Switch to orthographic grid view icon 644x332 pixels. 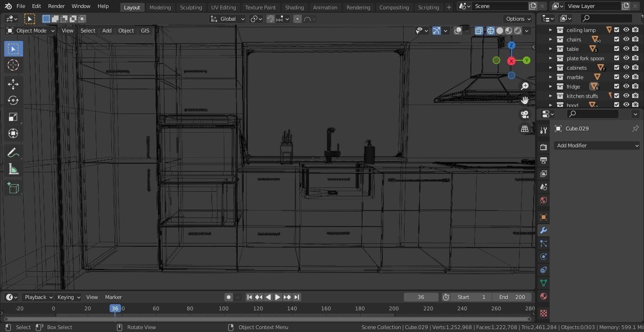525,129
